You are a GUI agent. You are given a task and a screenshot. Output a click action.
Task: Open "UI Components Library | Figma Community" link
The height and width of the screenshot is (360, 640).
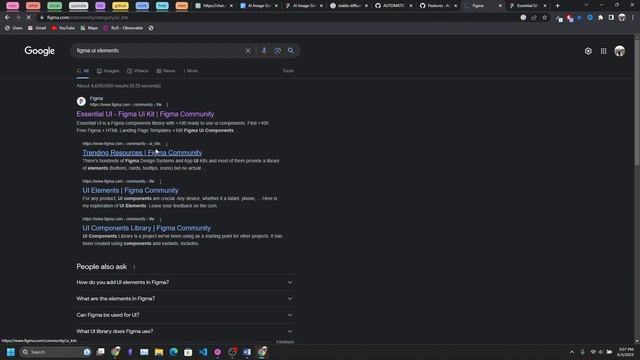click(147, 228)
